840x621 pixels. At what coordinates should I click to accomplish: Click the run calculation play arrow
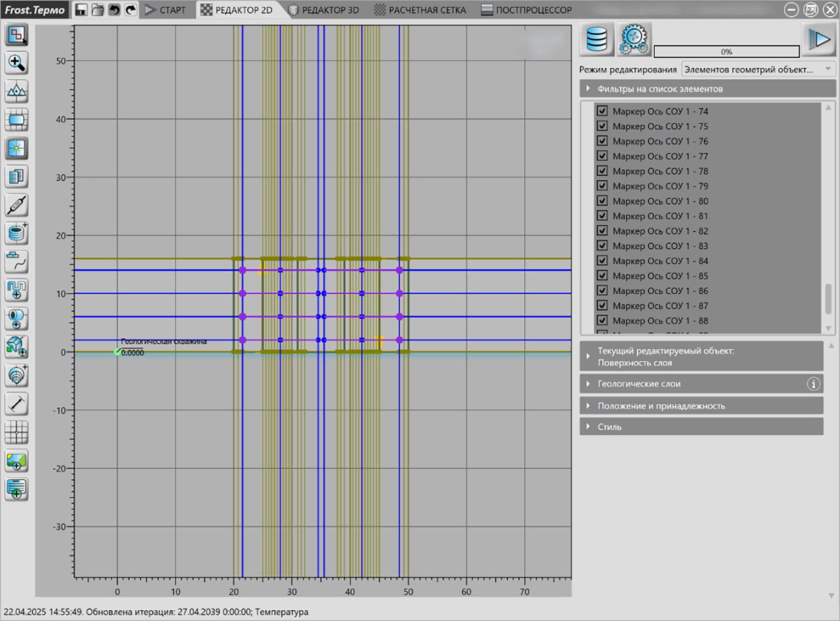point(819,39)
